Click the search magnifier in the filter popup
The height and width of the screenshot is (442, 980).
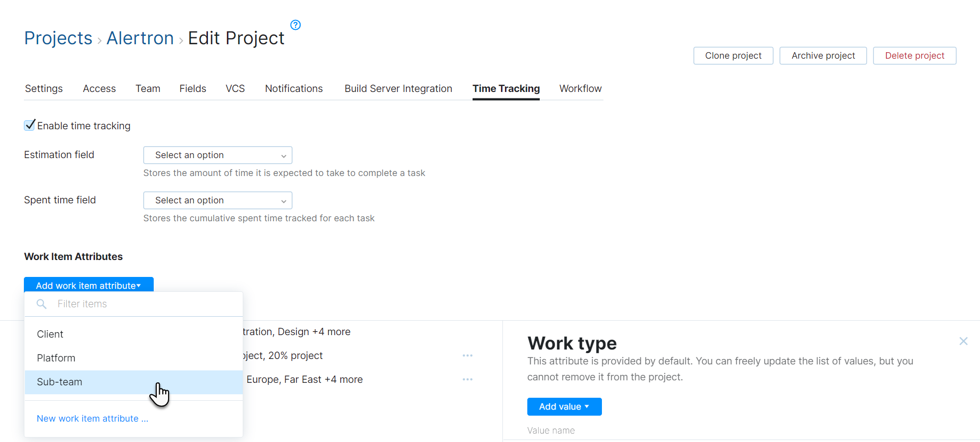tap(42, 304)
